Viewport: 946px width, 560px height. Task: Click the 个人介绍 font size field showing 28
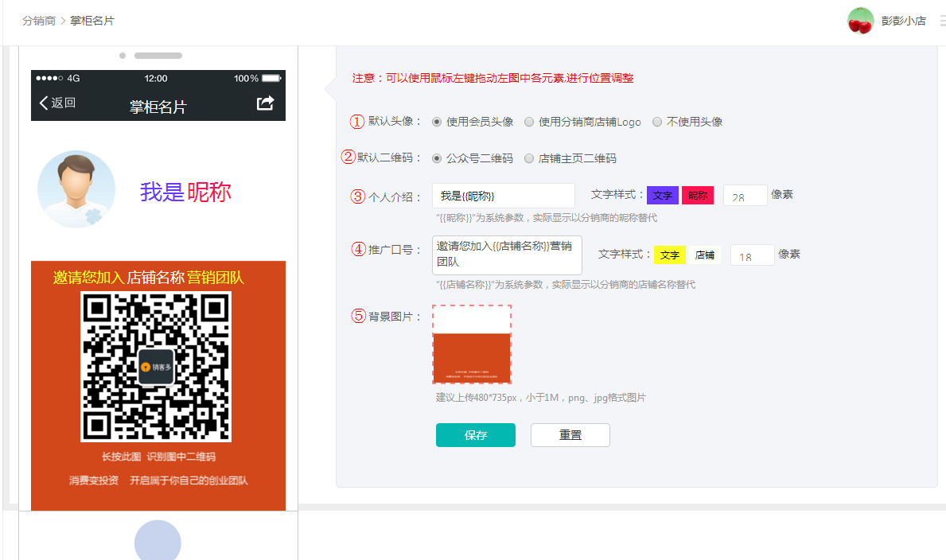(745, 196)
